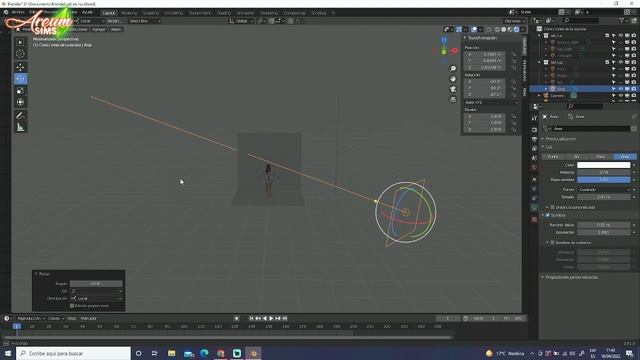Select the Move tool in the toolbar
640x360 pixels.
[20, 67]
